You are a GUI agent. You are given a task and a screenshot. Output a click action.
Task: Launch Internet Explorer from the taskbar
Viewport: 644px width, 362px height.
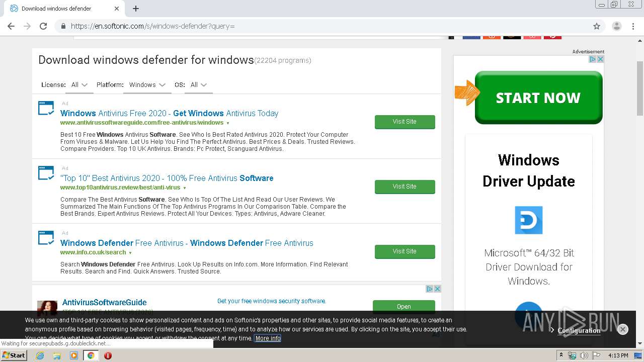(40, 355)
